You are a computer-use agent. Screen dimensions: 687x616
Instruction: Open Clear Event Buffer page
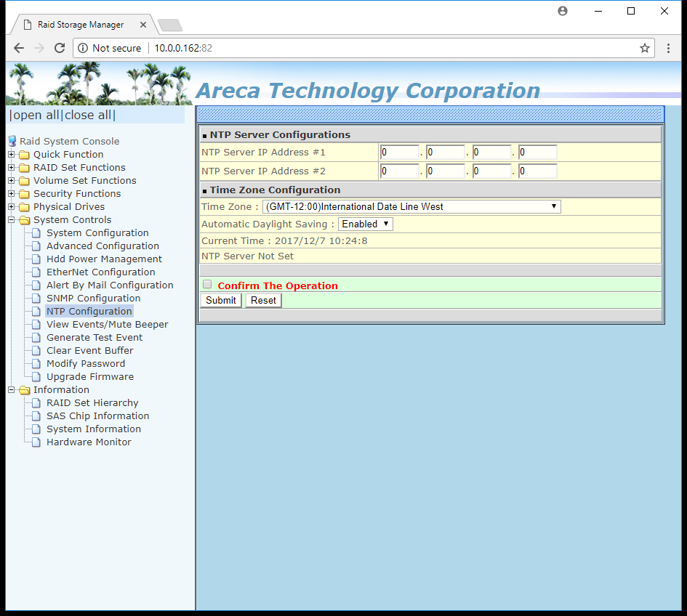point(90,351)
